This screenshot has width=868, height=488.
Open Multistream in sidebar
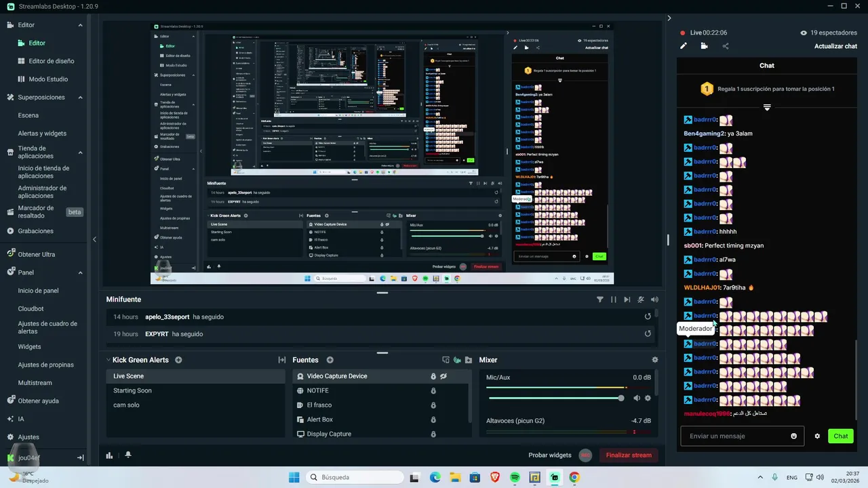[x=35, y=383]
